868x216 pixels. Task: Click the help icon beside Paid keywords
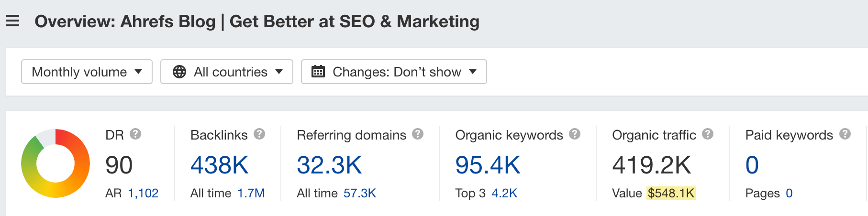coord(845,134)
